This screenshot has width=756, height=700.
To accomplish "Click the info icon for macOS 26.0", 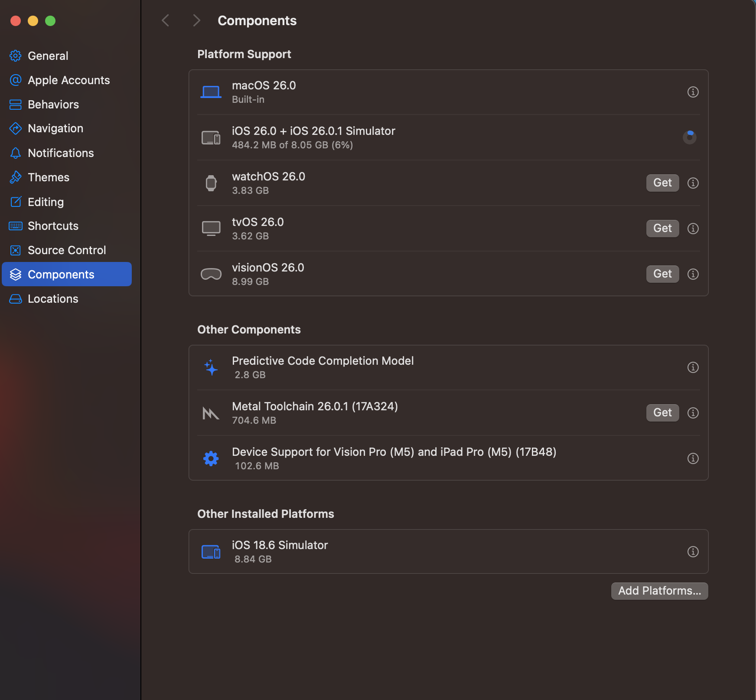I will (x=693, y=92).
